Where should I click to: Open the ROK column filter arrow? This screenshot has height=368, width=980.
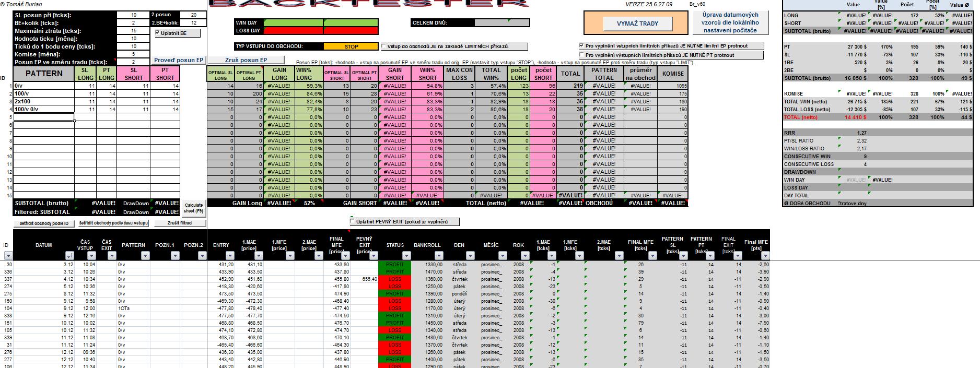pos(525,256)
